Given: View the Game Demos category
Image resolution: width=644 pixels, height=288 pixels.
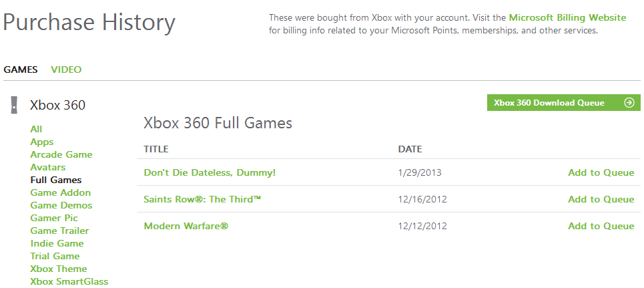Looking at the screenshot, I should (61, 205).
